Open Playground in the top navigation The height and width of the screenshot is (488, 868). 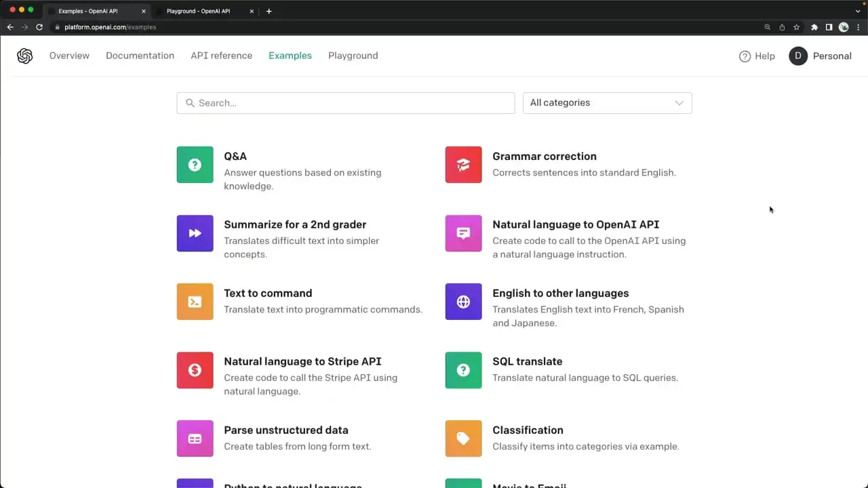pos(353,56)
